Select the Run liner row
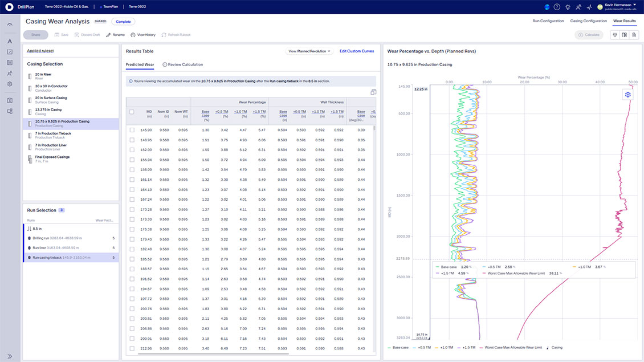Screen dimensions: 644x362 (x=71, y=248)
